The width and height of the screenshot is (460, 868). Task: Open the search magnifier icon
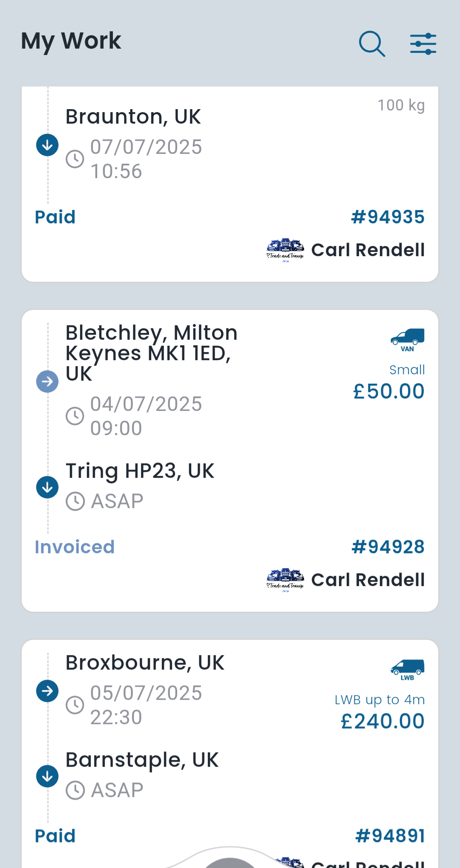[x=372, y=43]
